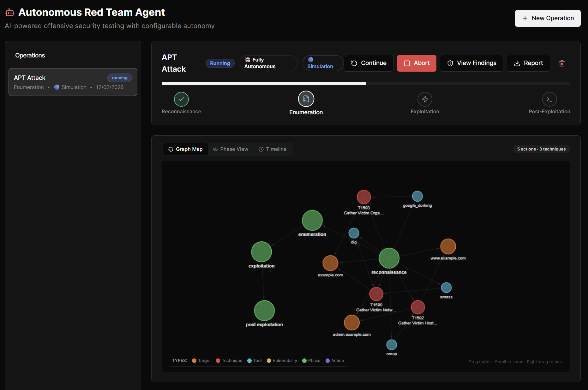Delete the operation using the trash icon
Image resolution: width=588 pixels, height=390 pixels.
(562, 63)
